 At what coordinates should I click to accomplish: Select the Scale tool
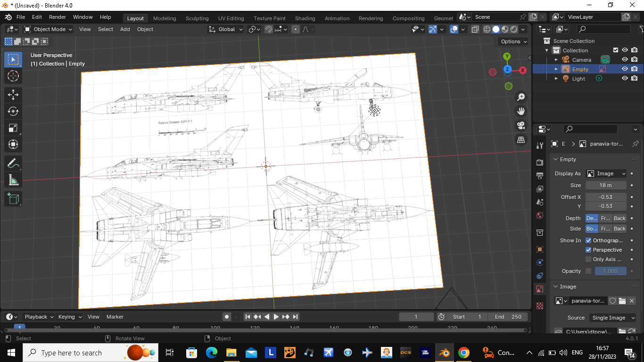13,128
